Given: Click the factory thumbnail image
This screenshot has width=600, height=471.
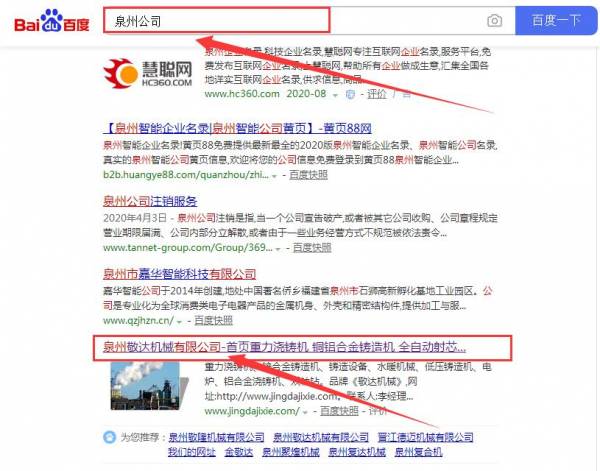Looking at the screenshot, I should pos(145,386).
